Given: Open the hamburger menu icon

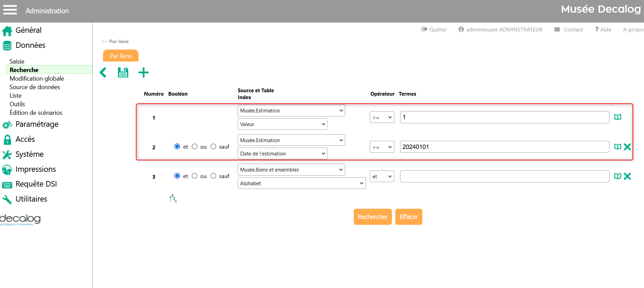Looking at the screenshot, I should pos(10,10).
